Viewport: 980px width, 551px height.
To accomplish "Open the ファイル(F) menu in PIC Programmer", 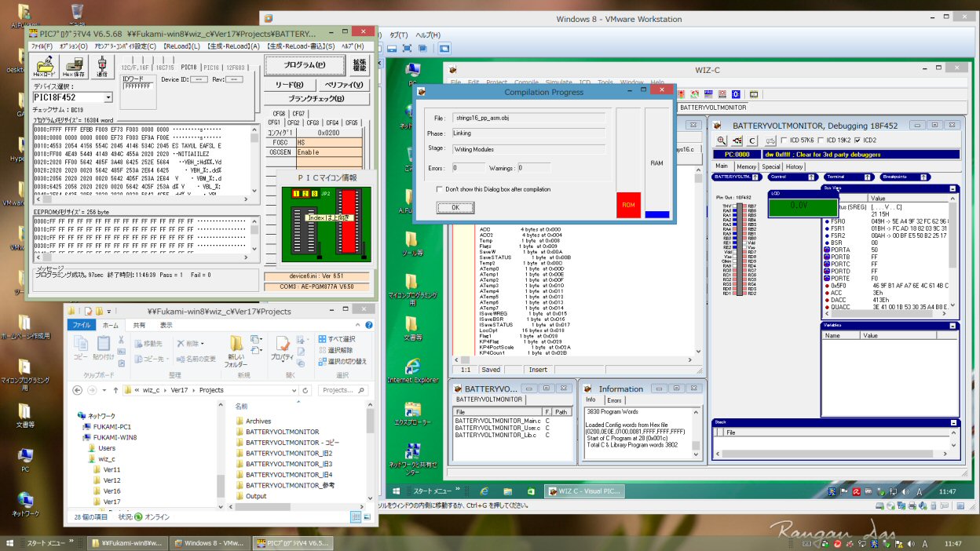I will (42, 46).
